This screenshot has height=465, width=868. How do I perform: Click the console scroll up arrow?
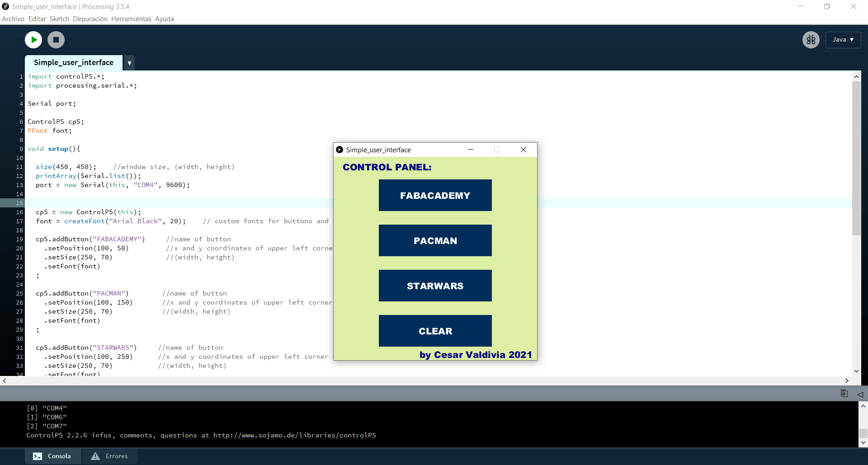(863, 406)
